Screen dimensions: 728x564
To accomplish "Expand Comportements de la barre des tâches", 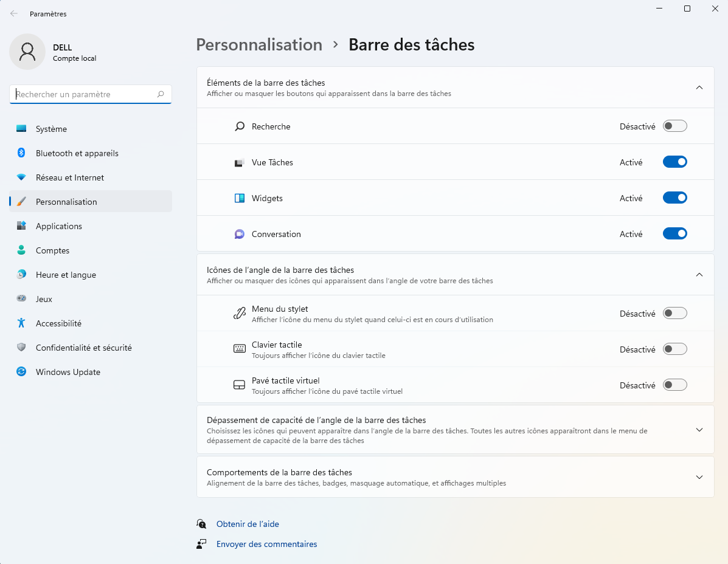I will [699, 477].
